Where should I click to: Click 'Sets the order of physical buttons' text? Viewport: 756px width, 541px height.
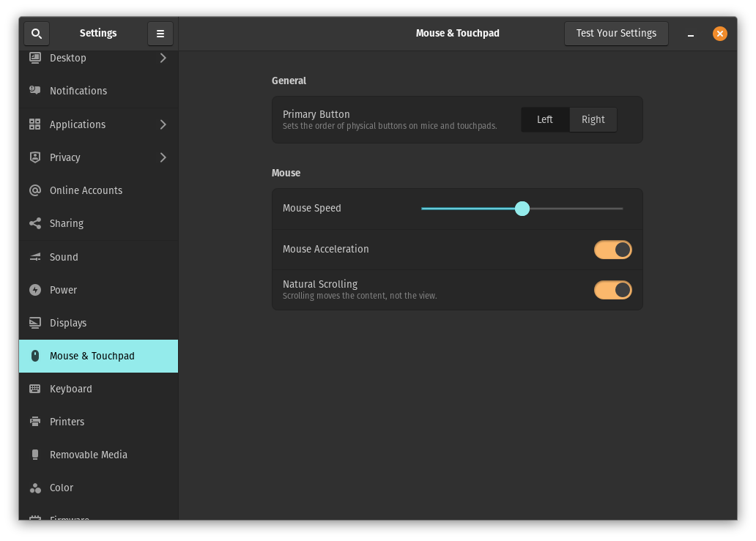[x=390, y=126]
